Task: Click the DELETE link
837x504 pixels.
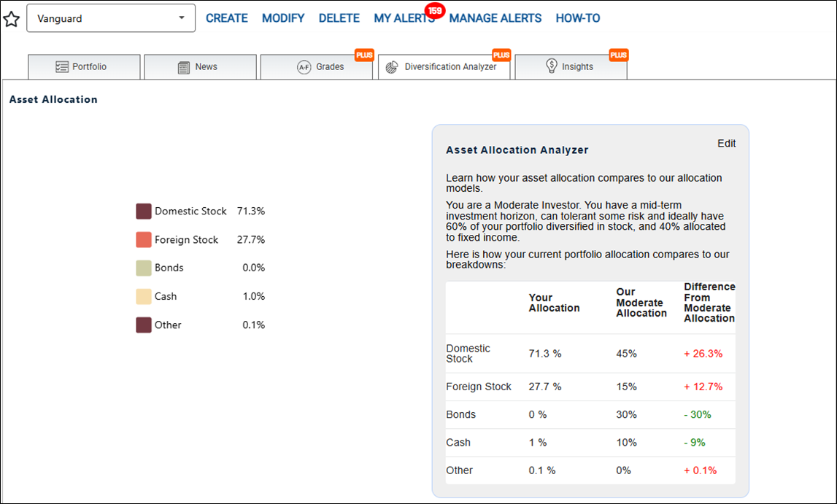Action: 339,18
